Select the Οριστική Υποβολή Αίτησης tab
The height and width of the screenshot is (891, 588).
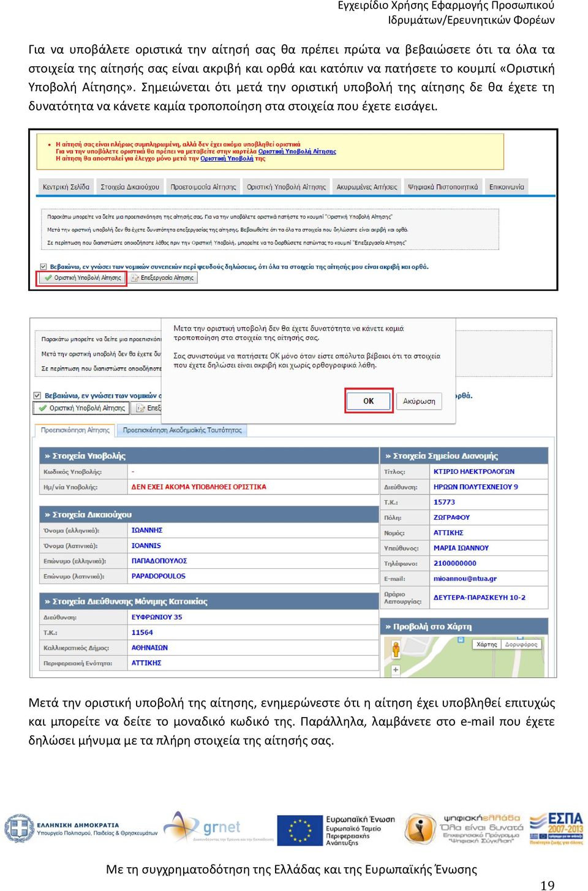pyautogui.click(x=286, y=187)
